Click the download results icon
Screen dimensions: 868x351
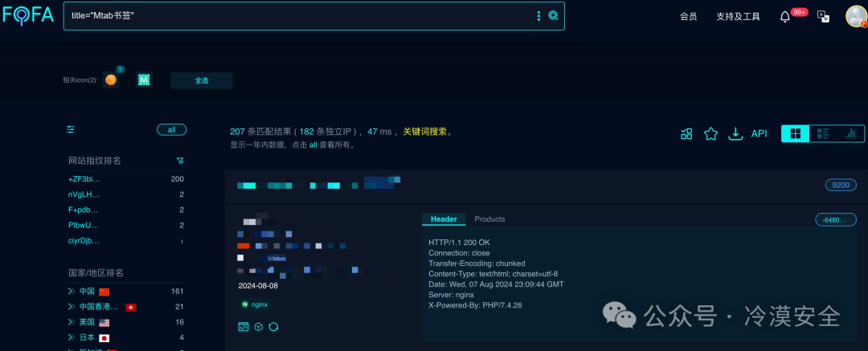[735, 133]
